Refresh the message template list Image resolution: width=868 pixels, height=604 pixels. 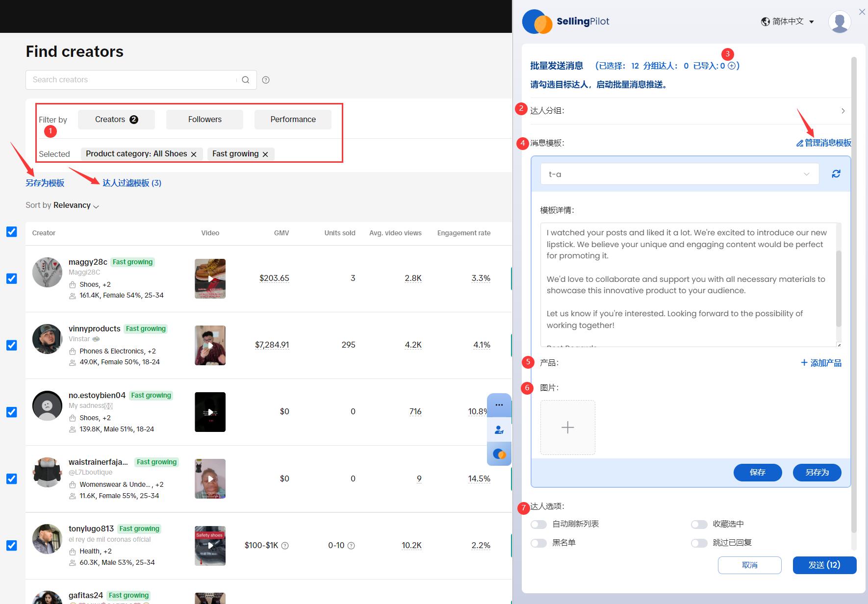pos(836,174)
